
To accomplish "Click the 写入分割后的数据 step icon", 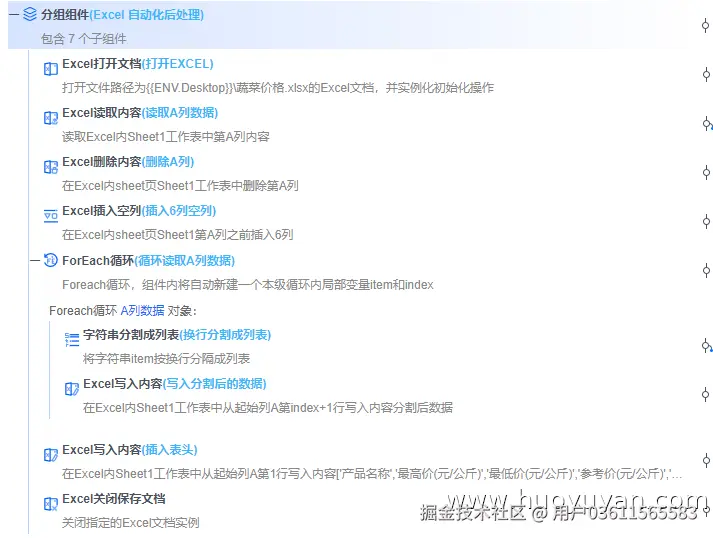I will [x=72, y=389].
